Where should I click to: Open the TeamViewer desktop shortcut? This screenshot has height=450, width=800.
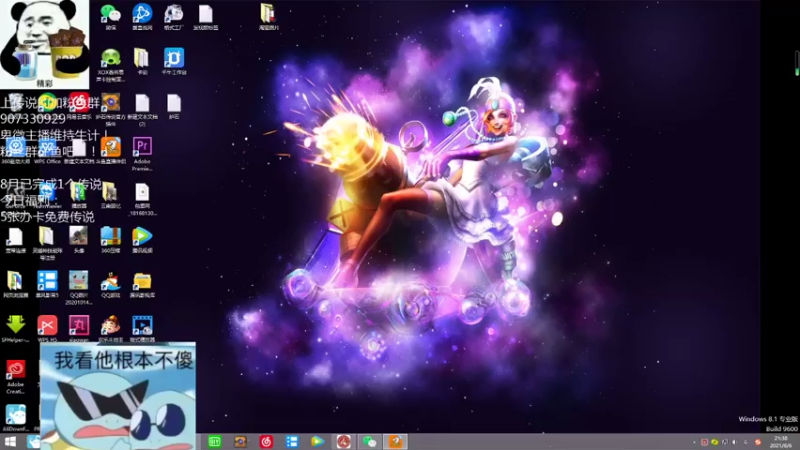[x=47, y=195]
